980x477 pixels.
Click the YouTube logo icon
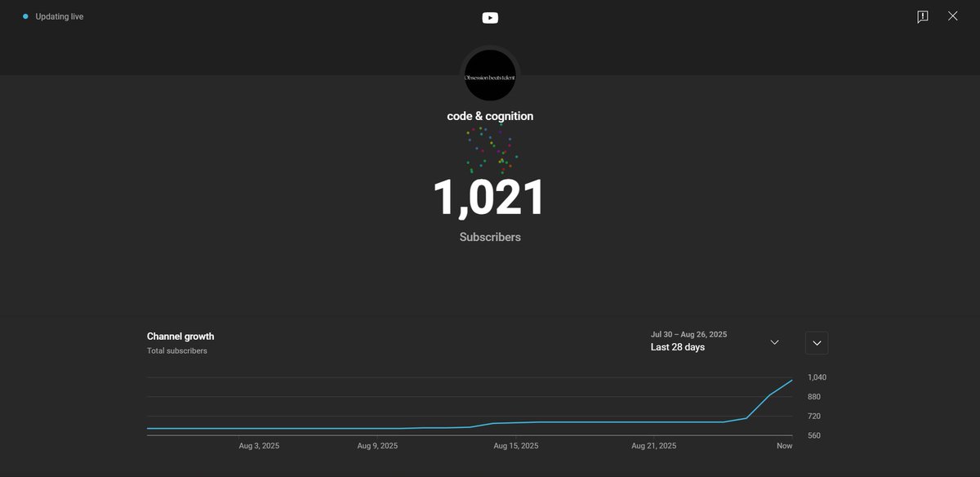(490, 18)
